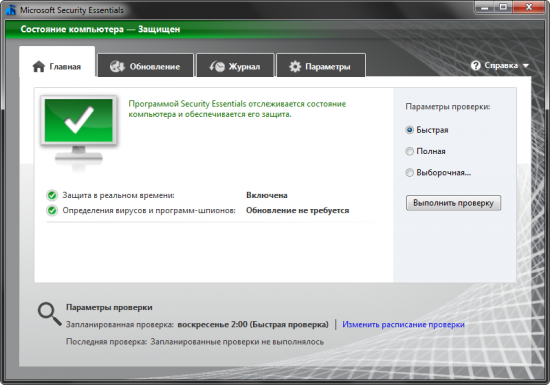Screen dimensions: 550x385
Task: Close the Security Essentials window
Action: 529,7
